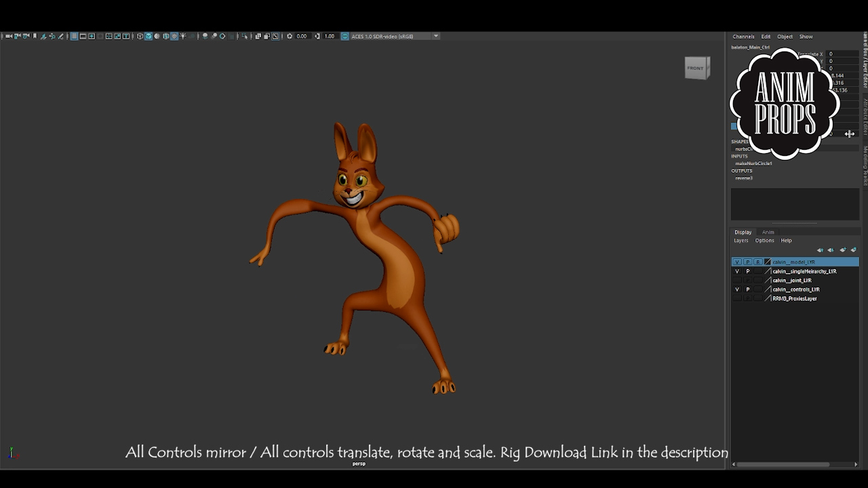This screenshot has width=868, height=488.
Task: Create a new empty layer in Layer Editor
Action: coord(843,249)
